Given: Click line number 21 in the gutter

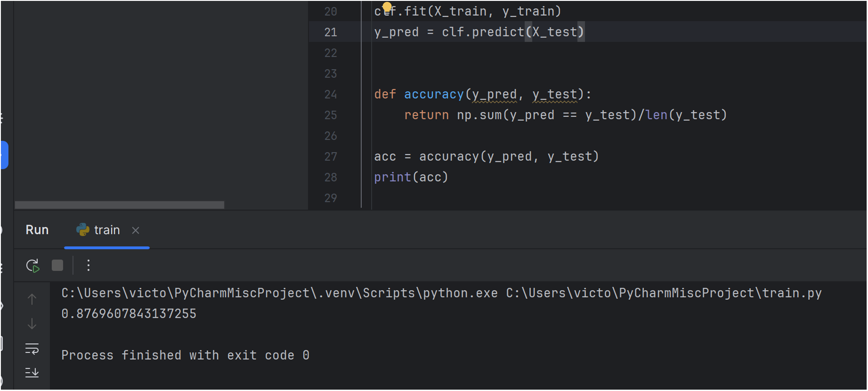Looking at the screenshot, I should [x=331, y=32].
